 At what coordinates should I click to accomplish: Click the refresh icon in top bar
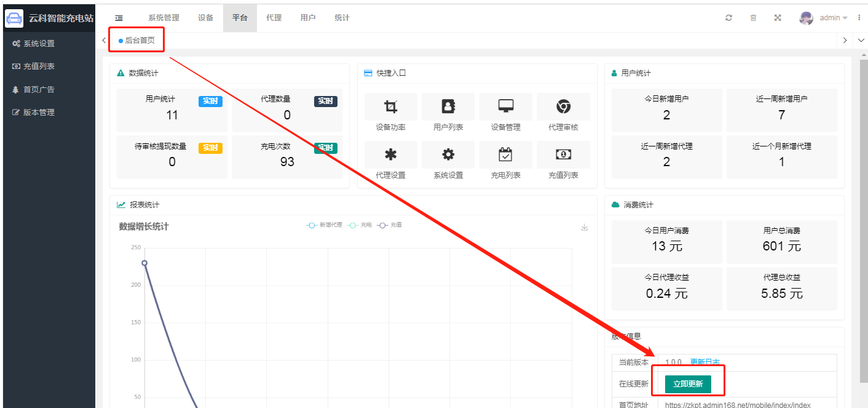click(729, 18)
